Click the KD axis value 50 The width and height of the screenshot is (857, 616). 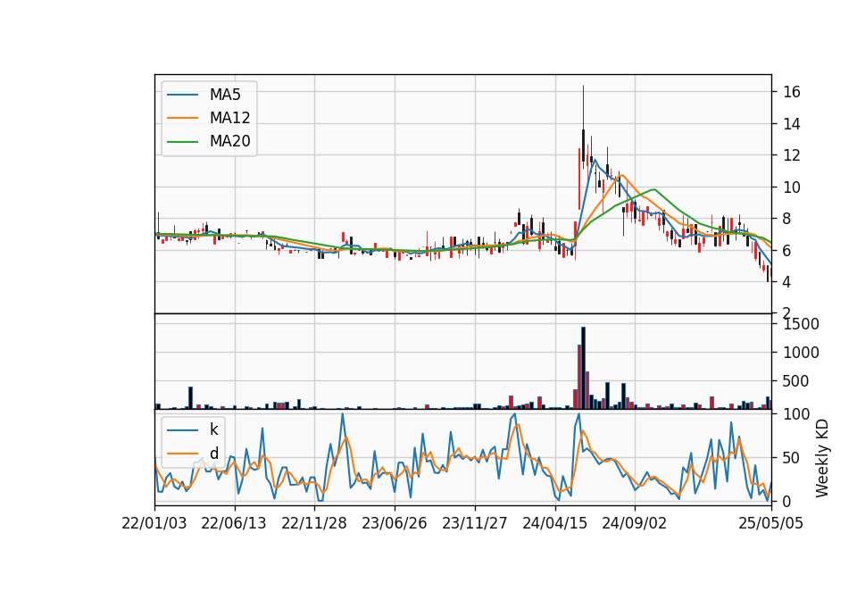click(x=792, y=458)
